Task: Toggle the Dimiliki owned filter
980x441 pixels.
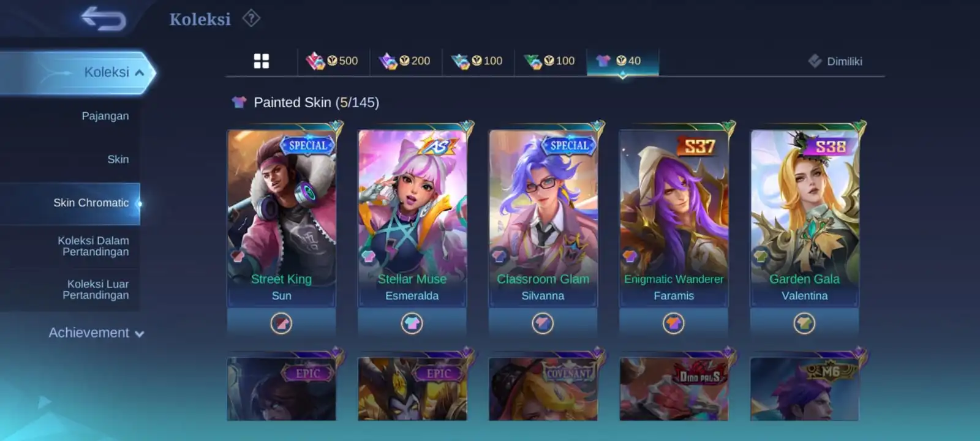Action: pos(835,61)
